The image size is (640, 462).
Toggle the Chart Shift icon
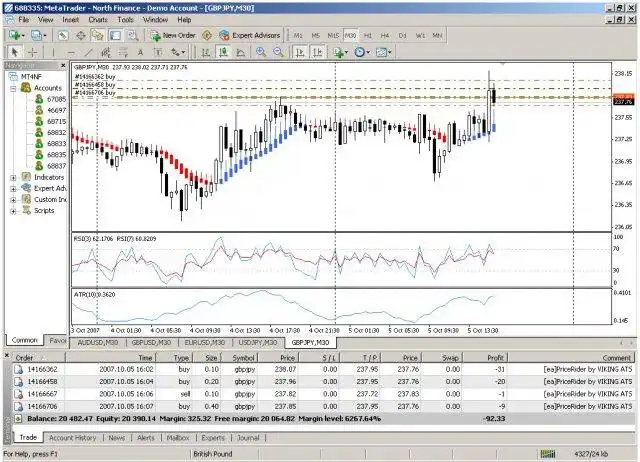tap(318, 52)
